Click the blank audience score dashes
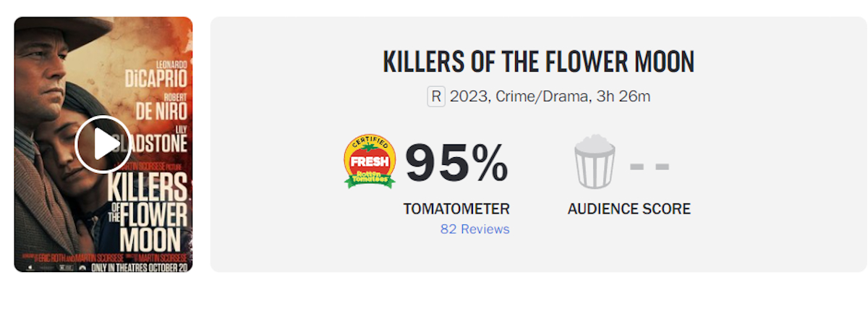The image size is (868, 312). pos(649,166)
